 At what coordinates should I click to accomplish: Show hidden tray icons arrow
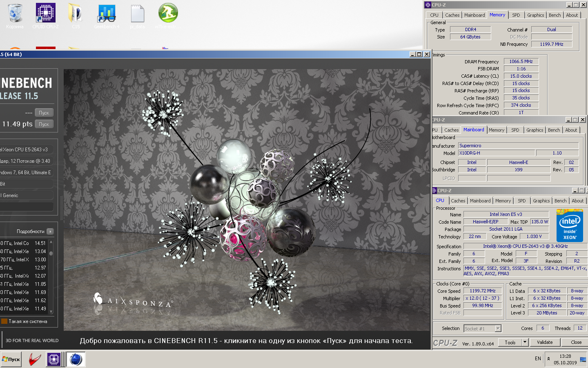click(x=548, y=359)
